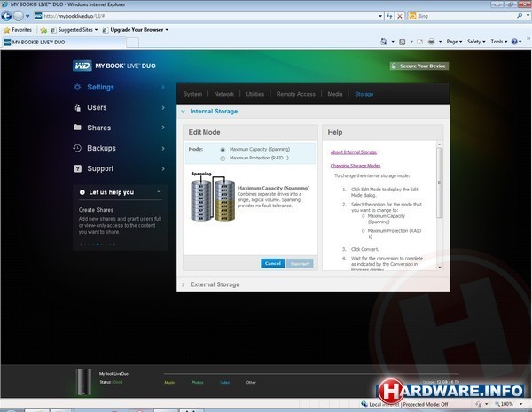This screenshot has height=412, width=532.
Task: Switch to the Storage tab
Action: 364,94
